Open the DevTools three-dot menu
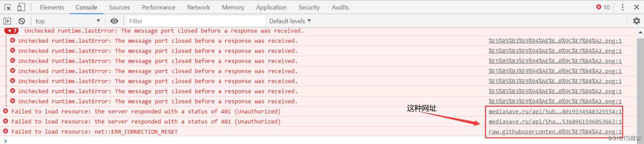 click(622, 7)
